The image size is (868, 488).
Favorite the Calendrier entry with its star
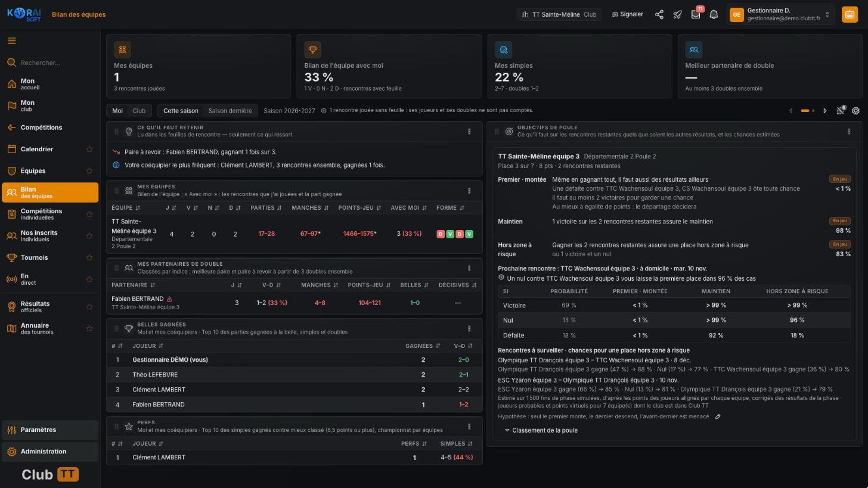tap(89, 149)
